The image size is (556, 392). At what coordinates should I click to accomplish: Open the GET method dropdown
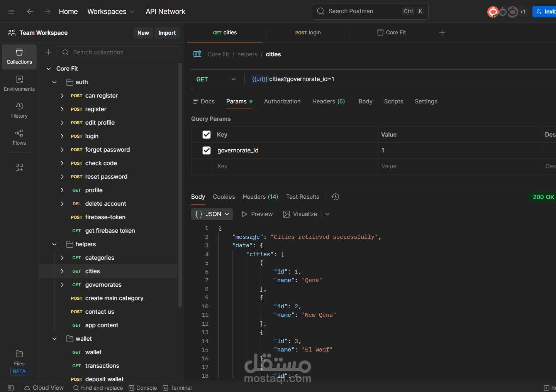[x=216, y=79]
